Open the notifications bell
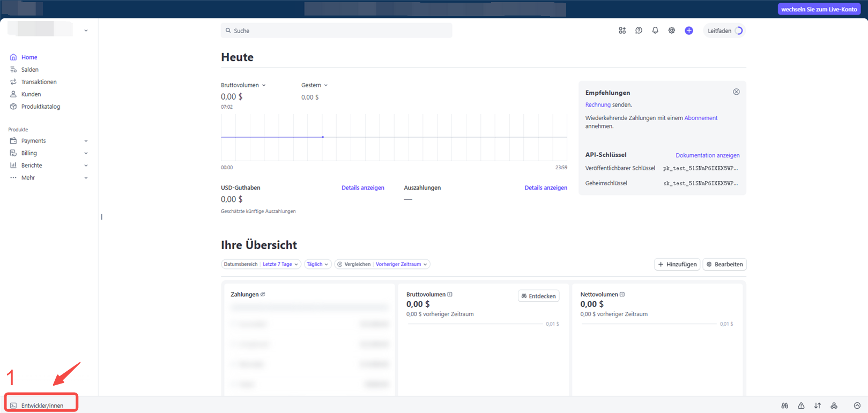Screen dimensions: 868x413 (655, 31)
